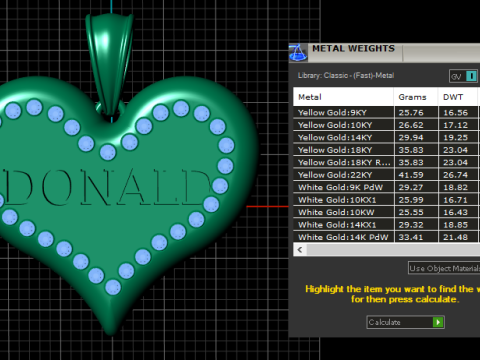This screenshot has width=480, height=360.
Task: Select Yellow Gold:18KY row
Action: pos(387,150)
